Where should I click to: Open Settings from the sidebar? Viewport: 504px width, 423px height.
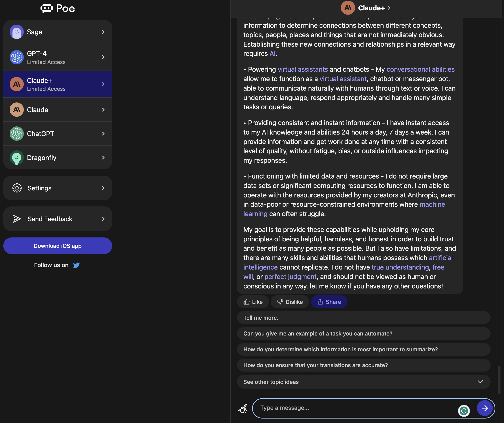[57, 188]
